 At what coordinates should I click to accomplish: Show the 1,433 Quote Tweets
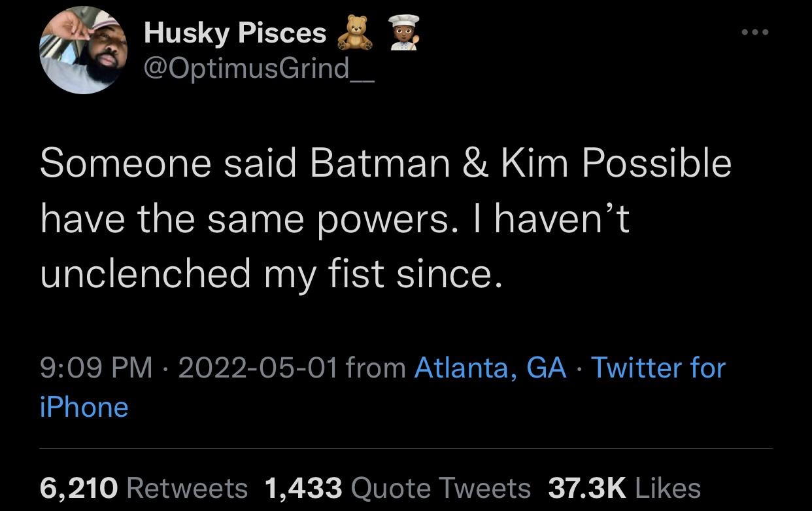398,488
